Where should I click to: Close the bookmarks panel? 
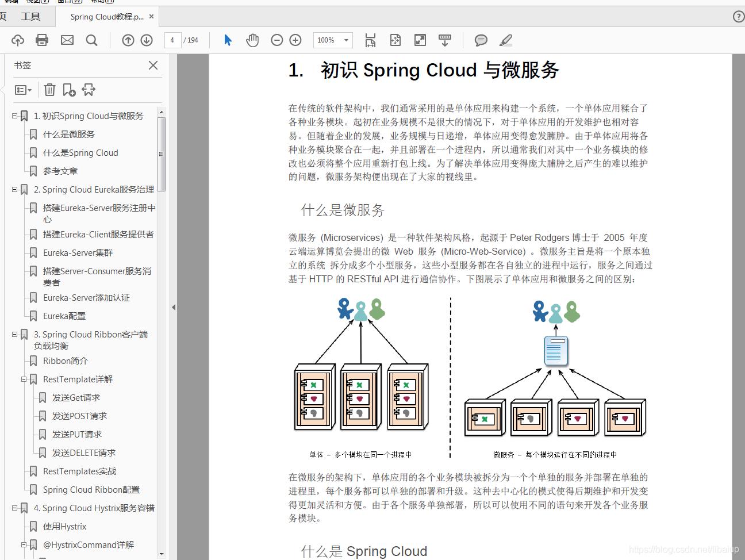[153, 66]
